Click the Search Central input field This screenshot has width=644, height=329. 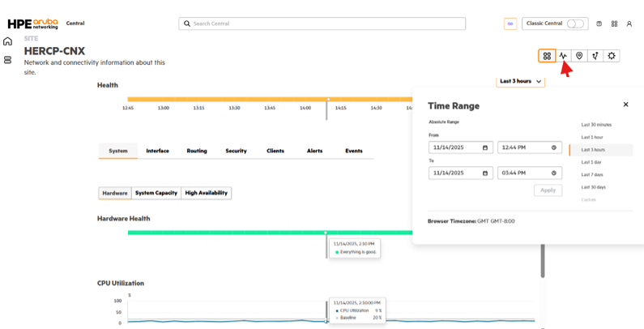[x=322, y=23]
